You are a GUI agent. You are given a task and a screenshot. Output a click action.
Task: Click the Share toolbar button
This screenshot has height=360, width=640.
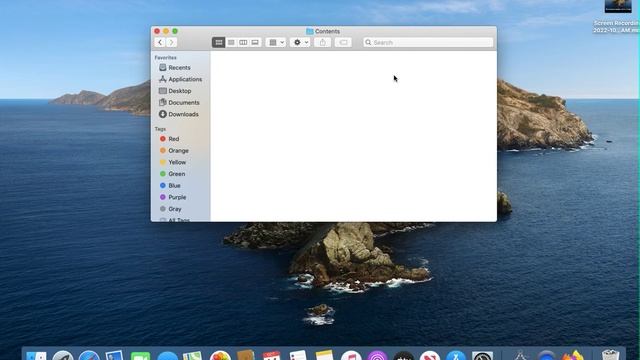[x=322, y=42]
